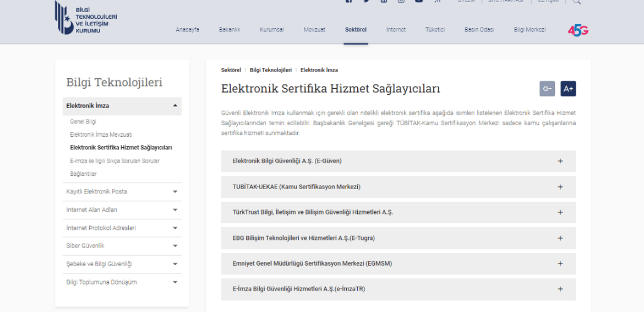
Task: Expand the Siber Güvenlik sidebar section
Action: pos(175,246)
